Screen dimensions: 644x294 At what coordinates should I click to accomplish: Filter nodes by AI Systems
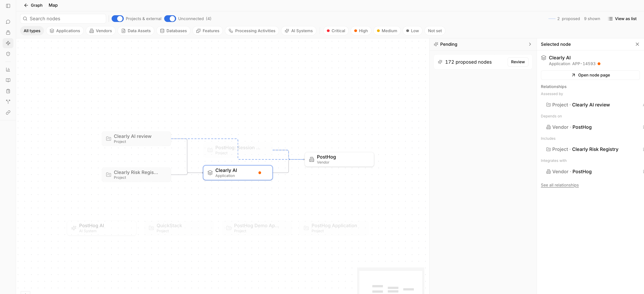point(299,31)
